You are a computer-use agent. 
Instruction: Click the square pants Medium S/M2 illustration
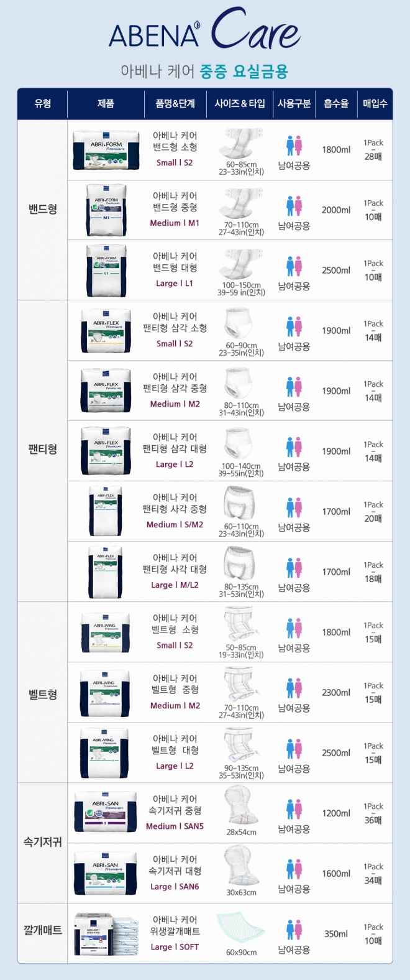pos(240,504)
